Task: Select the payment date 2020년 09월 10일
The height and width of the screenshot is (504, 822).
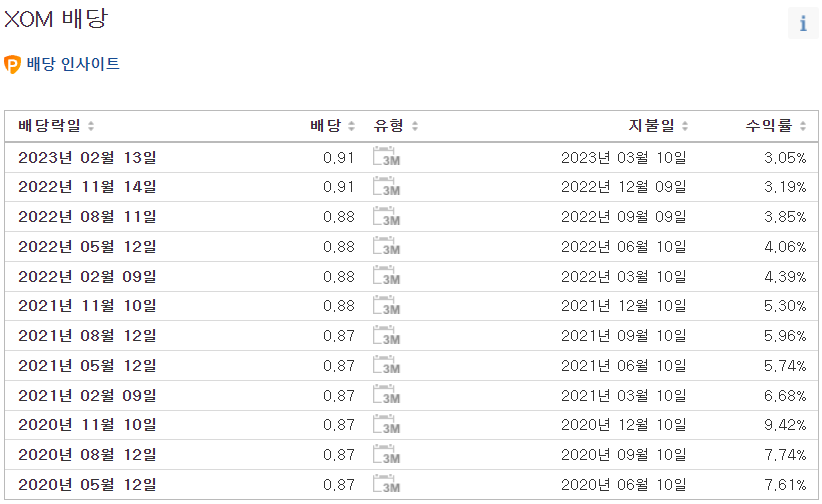Action: 623,455
